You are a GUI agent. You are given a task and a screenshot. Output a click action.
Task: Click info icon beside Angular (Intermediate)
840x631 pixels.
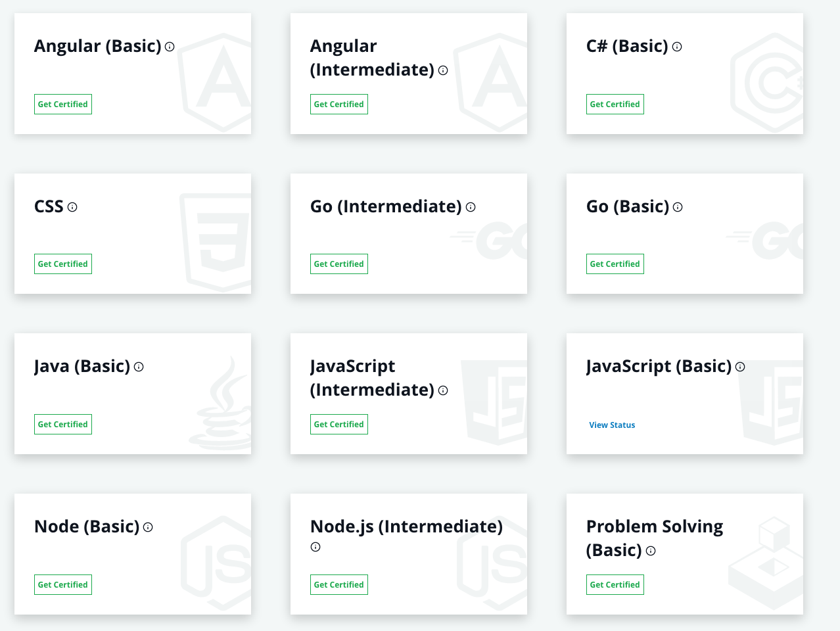[443, 70]
